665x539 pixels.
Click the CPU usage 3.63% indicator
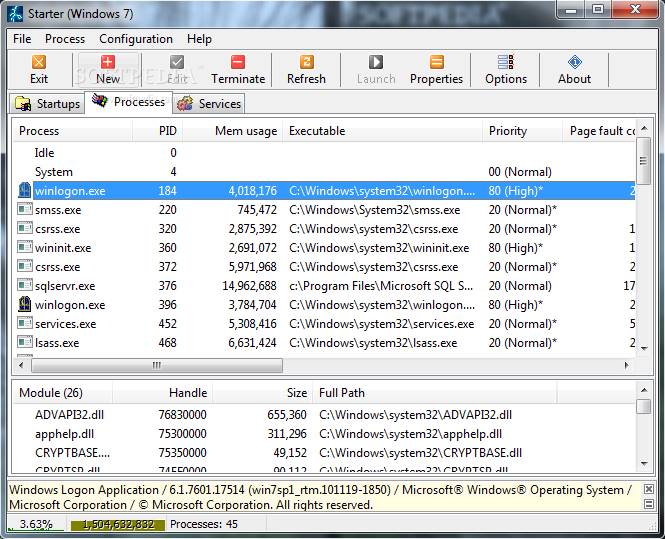pos(36,524)
